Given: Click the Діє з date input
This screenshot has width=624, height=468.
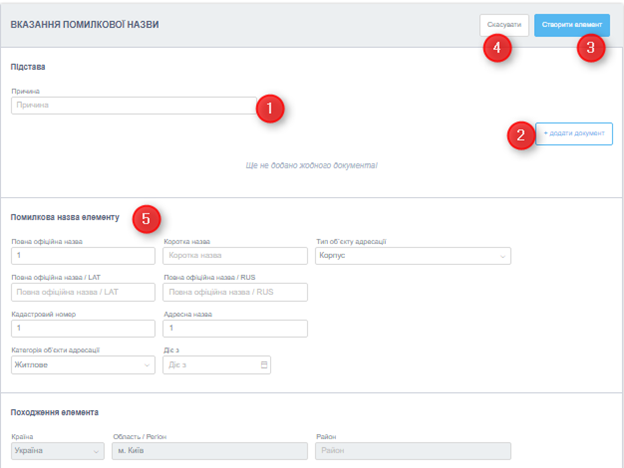Looking at the screenshot, I should click(x=210, y=365).
